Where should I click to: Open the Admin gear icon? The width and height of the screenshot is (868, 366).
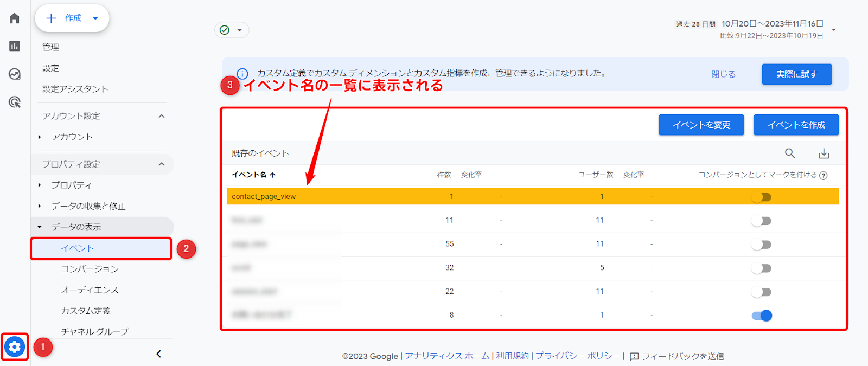(15, 346)
